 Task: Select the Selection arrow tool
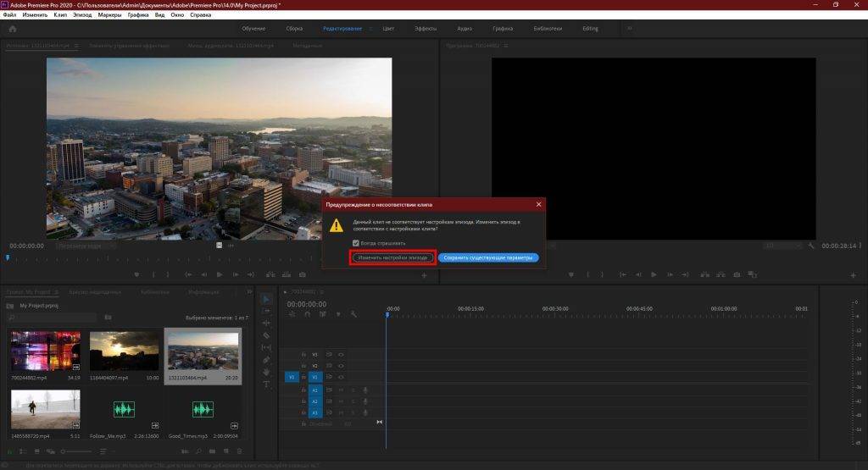click(266, 299)
